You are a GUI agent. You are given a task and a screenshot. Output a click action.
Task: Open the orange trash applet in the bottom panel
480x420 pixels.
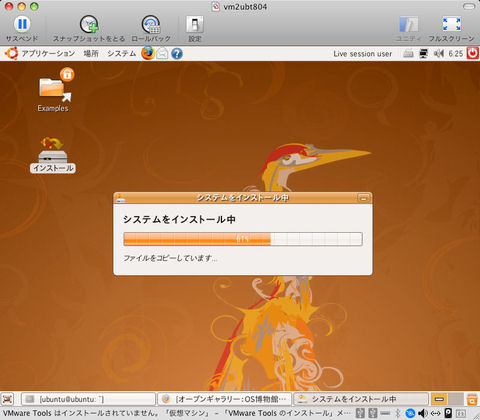point(472,399)
